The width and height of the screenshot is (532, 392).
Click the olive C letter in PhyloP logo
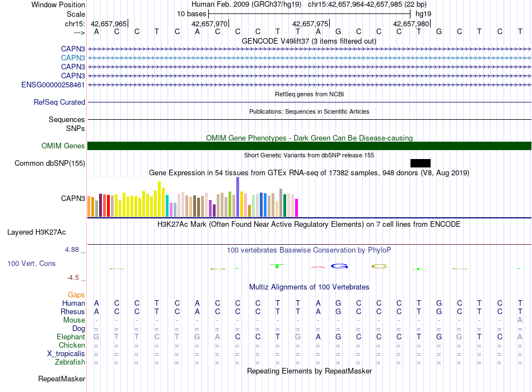[x=379, y=267]
